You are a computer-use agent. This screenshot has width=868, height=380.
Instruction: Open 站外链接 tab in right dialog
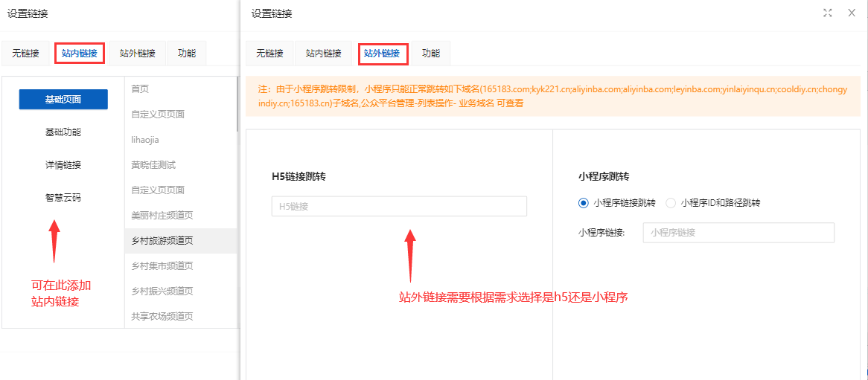click(x=382, y=54)
